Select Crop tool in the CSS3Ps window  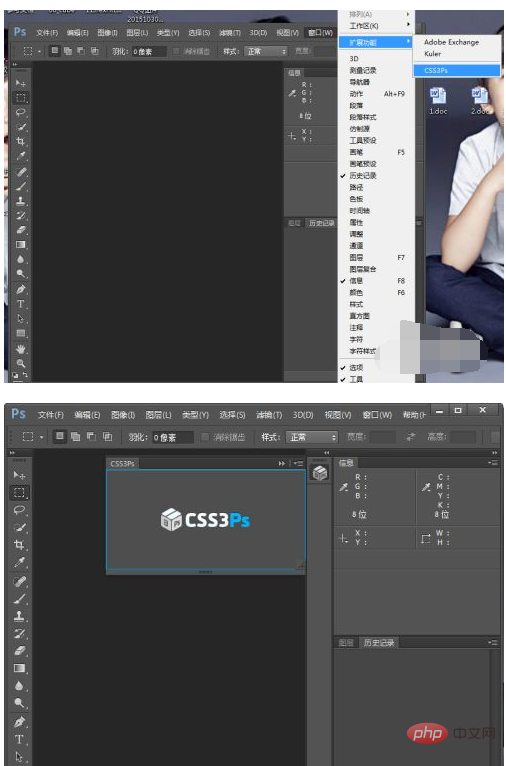(20, 545)
